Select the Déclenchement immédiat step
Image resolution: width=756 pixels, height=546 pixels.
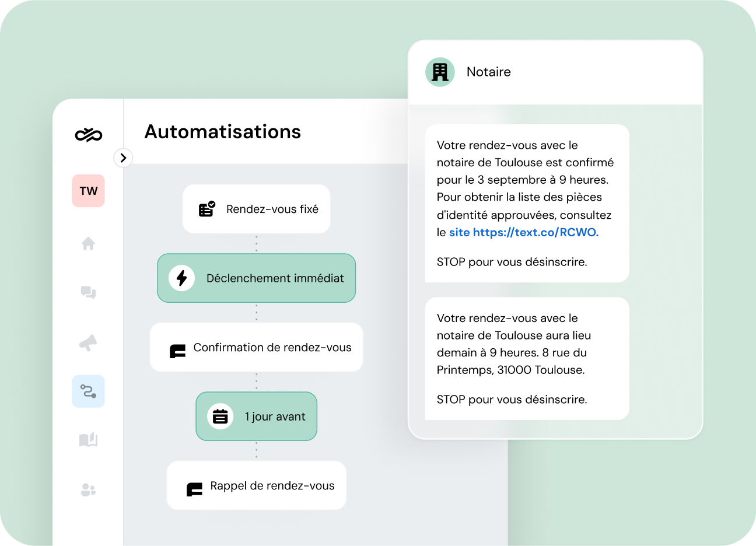point(257,278)
